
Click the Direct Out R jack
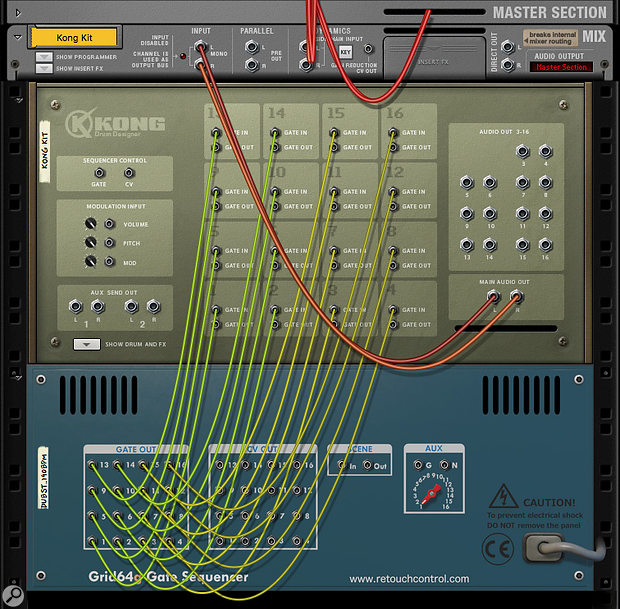pos(508,64)
